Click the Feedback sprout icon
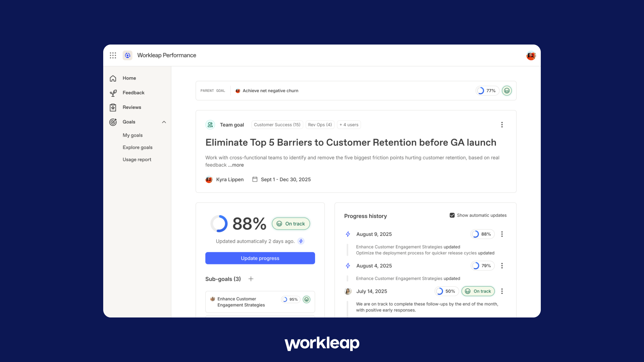Image resolution: width=644 pixels, height=362 pixels. tap(113, 93)
